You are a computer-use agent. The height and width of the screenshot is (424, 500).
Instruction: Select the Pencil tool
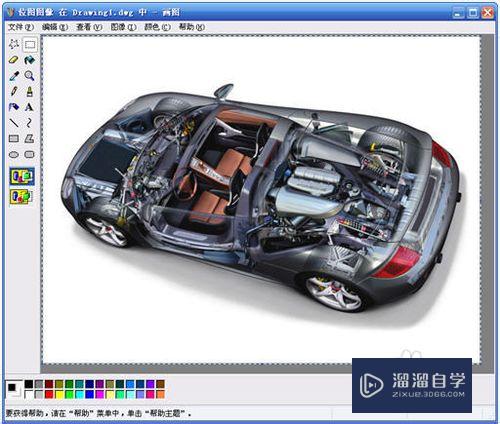[x=14, y=91]
